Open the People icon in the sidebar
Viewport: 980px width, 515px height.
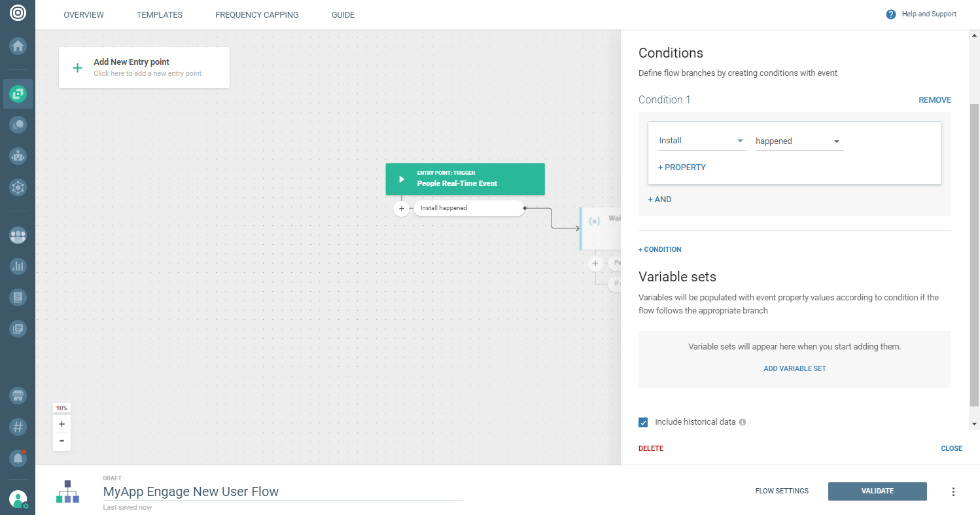pos(18,236)
